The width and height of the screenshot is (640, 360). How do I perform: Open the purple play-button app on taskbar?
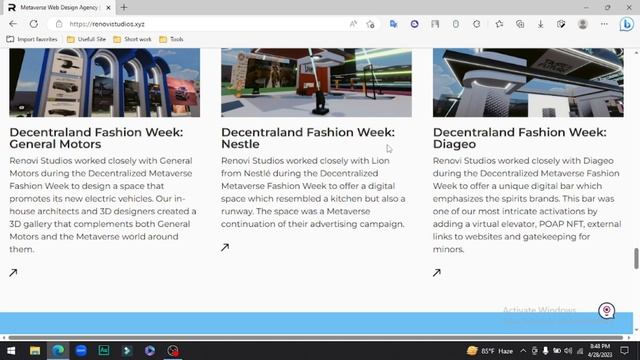(150, 351)
